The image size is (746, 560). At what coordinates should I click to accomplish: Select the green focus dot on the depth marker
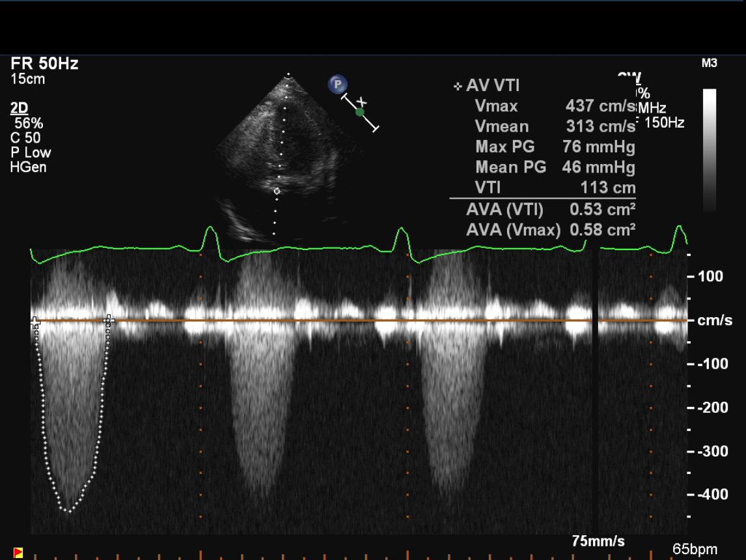pos(360,112)
